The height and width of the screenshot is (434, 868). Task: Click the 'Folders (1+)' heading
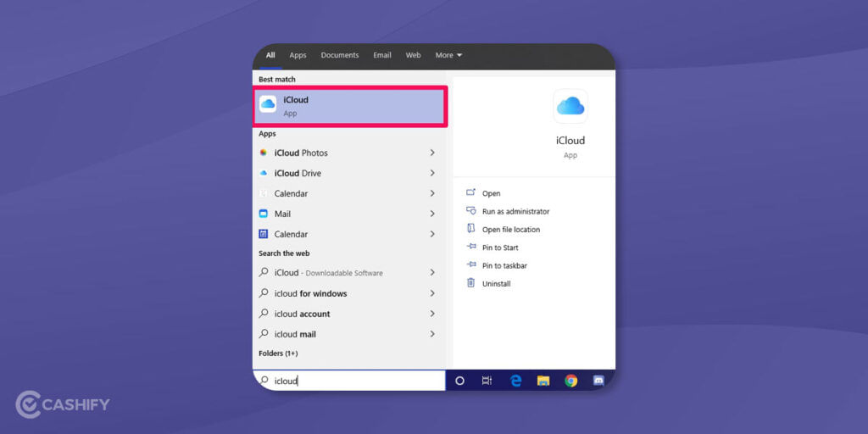coord(278,353)
